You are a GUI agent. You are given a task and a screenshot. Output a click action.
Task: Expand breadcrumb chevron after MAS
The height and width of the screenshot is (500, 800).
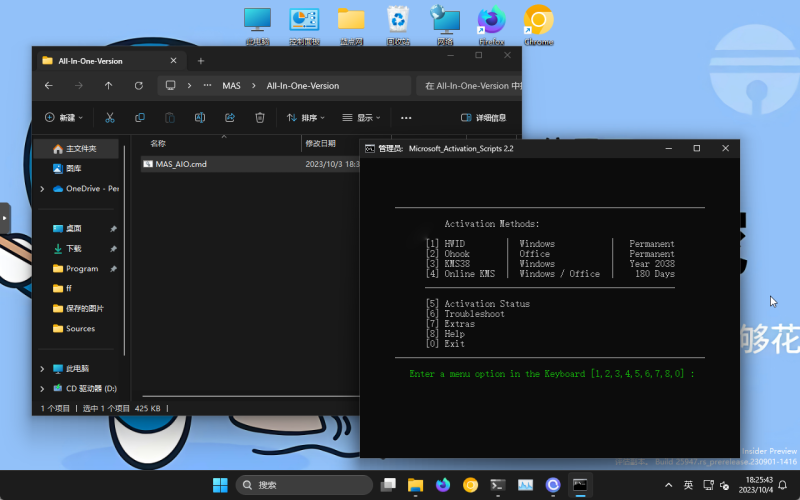click(x=254, y=86)
